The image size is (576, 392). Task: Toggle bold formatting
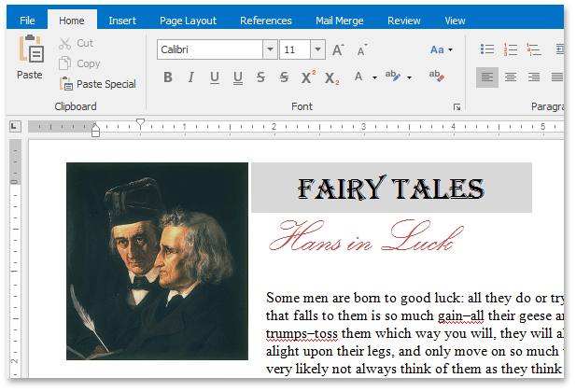pyautogui.click(x=168, y=77)
